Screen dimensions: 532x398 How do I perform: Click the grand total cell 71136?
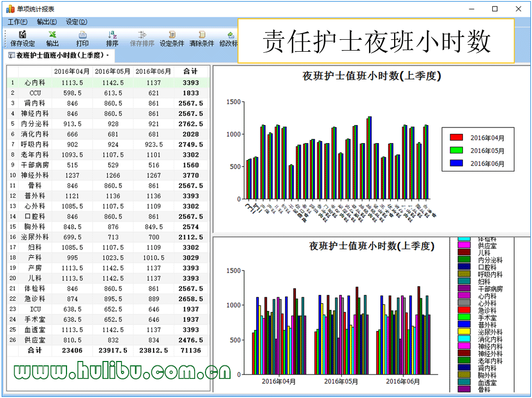coord(191,350)
